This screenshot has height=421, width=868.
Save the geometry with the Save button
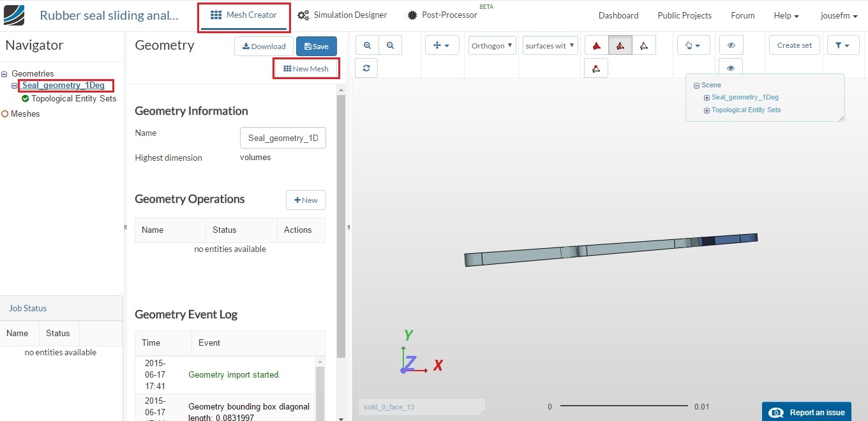(x=317, y=46)
